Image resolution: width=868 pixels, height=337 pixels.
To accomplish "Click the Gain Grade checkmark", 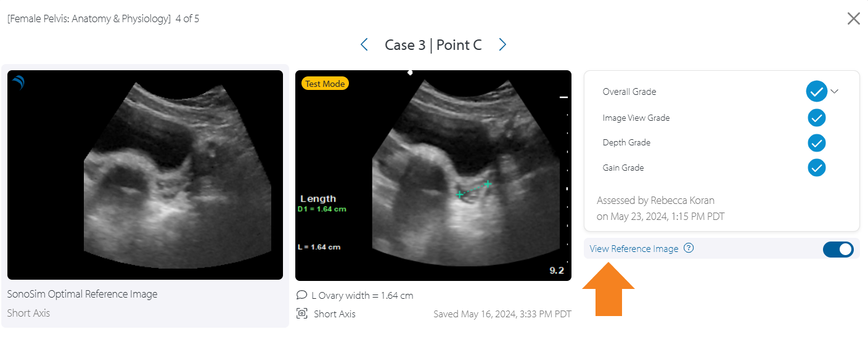I will (816, 168).
